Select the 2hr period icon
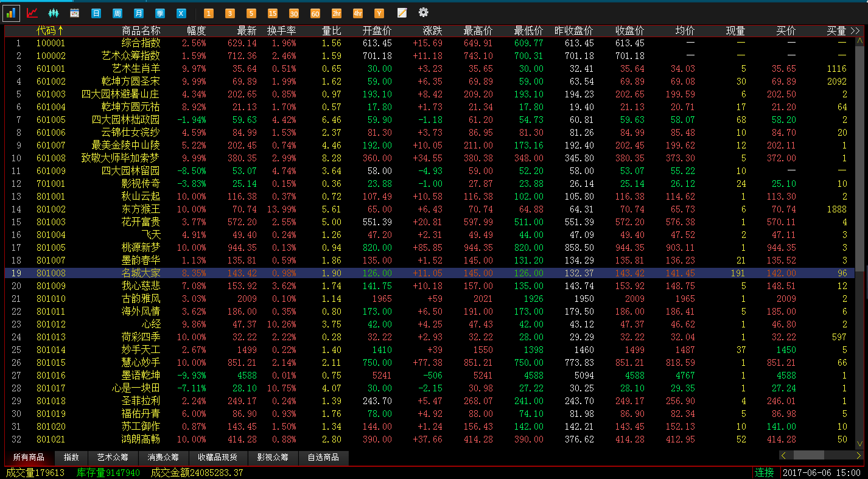 [337, 13]
